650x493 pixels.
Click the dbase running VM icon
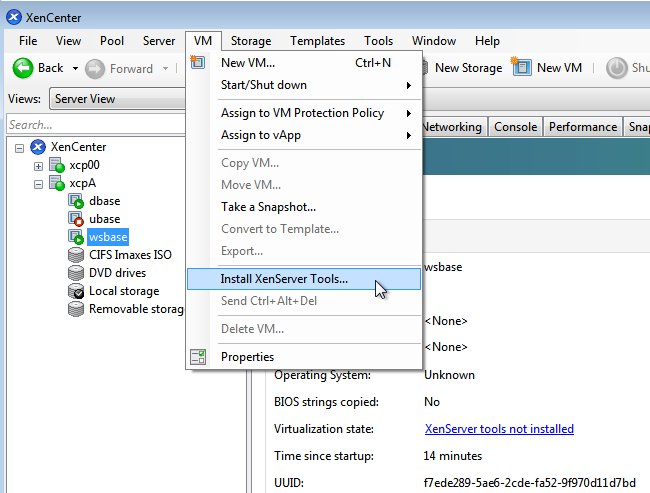(76, 201)
